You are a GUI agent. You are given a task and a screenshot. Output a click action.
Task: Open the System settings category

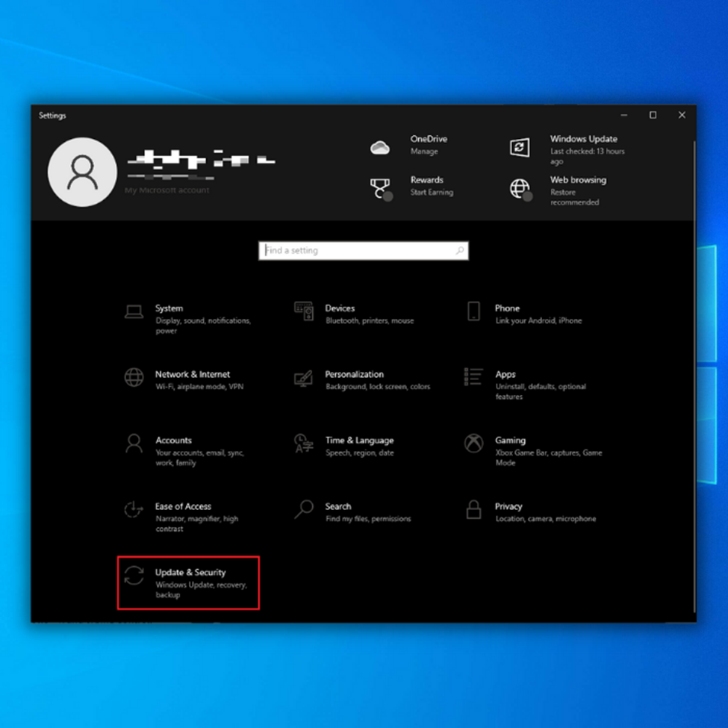pyautogui.click(x=169, y=308)
